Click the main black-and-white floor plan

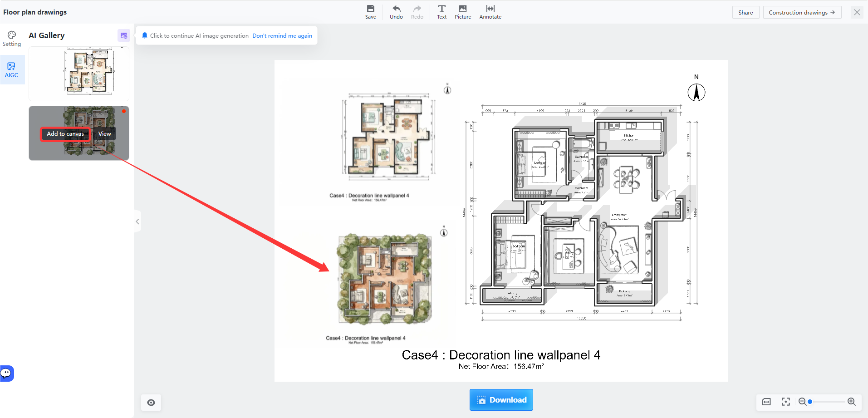pos(581,212)
